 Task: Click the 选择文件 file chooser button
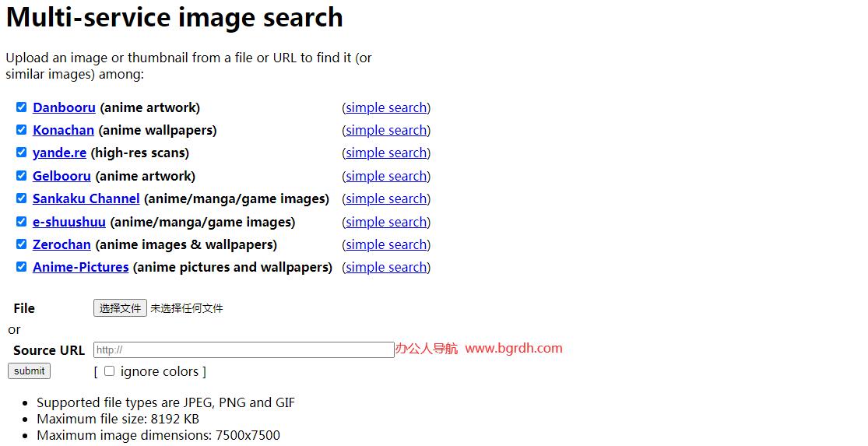pos(120,308)
